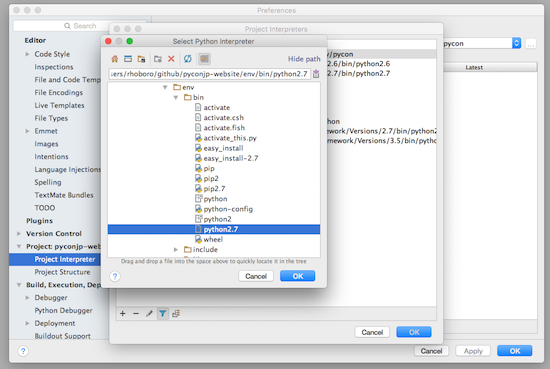This screenshot has height=369, width=550.
Task: Open help in Select Python Interpreter dialog
Action: click(x=115, y=276)
